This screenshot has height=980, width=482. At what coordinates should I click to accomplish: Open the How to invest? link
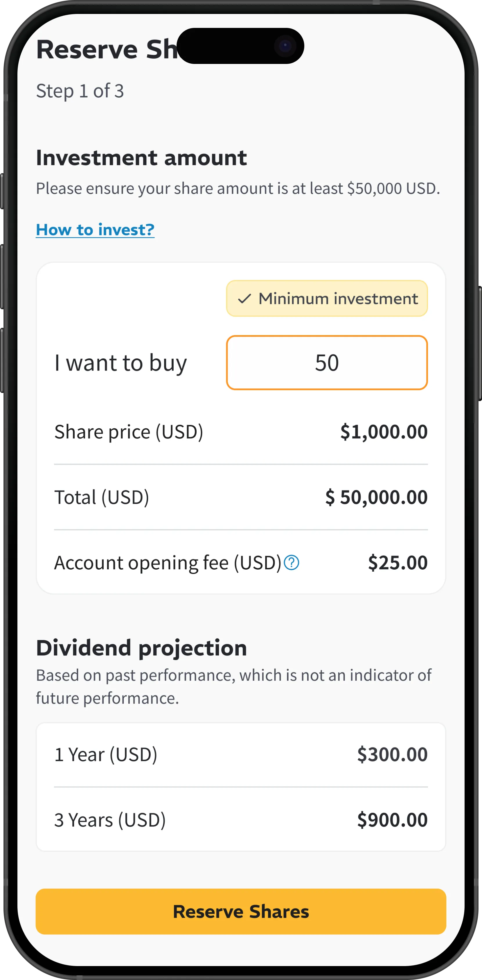(95, 230)
